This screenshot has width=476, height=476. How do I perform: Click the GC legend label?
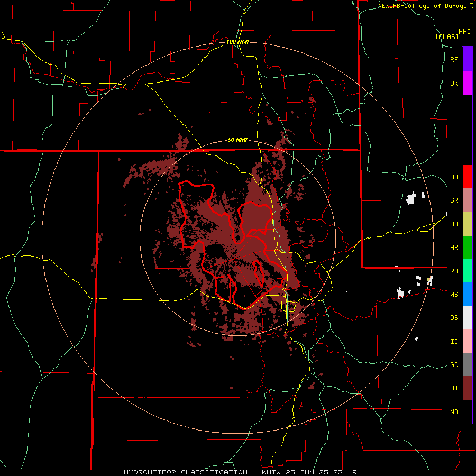click(454, 364)
